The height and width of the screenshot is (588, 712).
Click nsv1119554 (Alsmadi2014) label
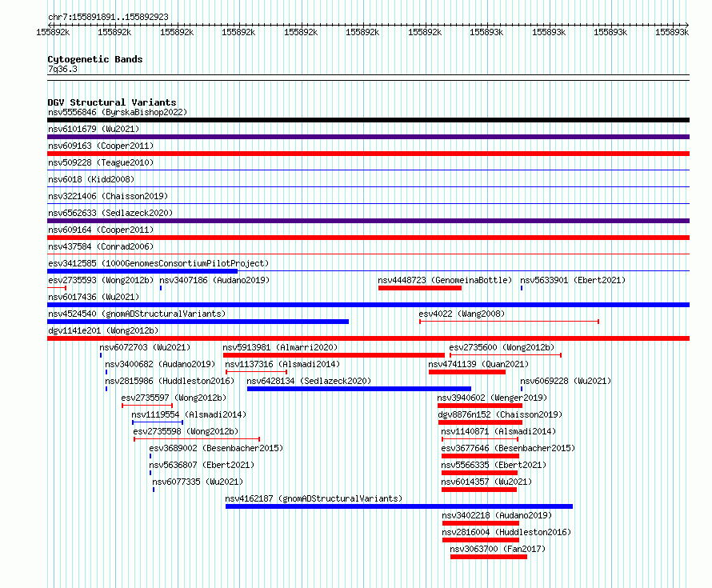pyautogui.click(x=189, y=414)
